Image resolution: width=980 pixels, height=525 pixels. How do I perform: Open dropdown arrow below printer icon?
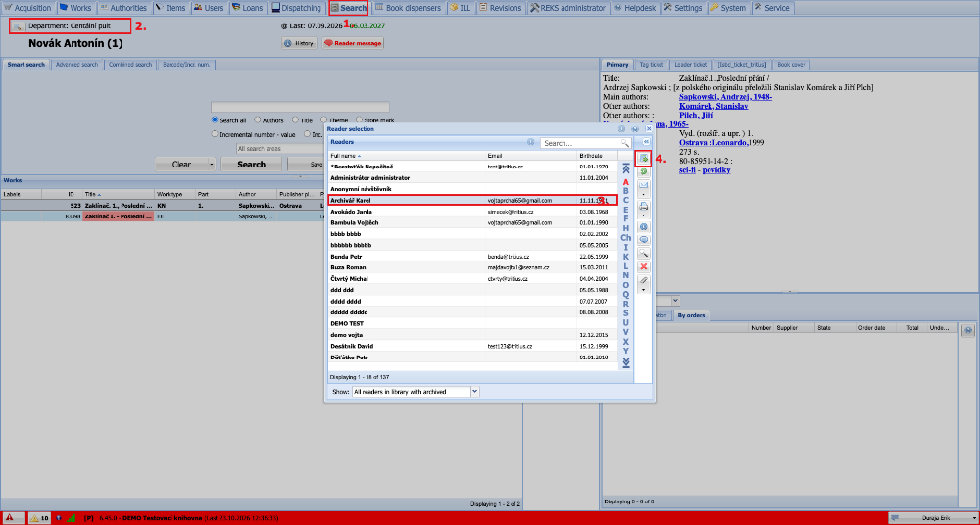(643, 215)
